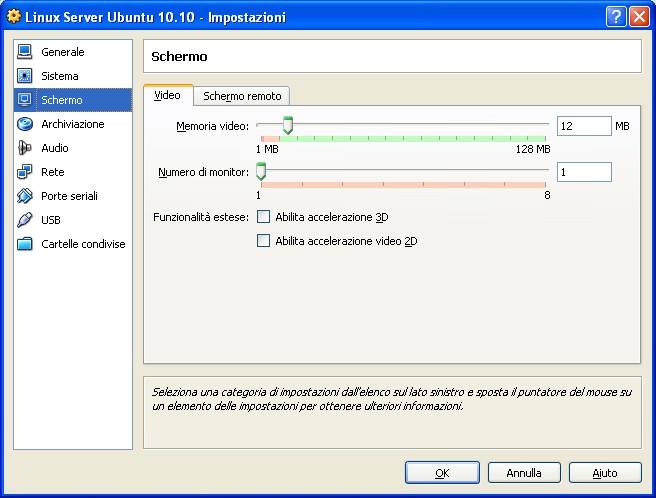Toggle Abilita accelerazione video 2D checkbox
This screenshot has width=656, height=498.
(264, 241)
